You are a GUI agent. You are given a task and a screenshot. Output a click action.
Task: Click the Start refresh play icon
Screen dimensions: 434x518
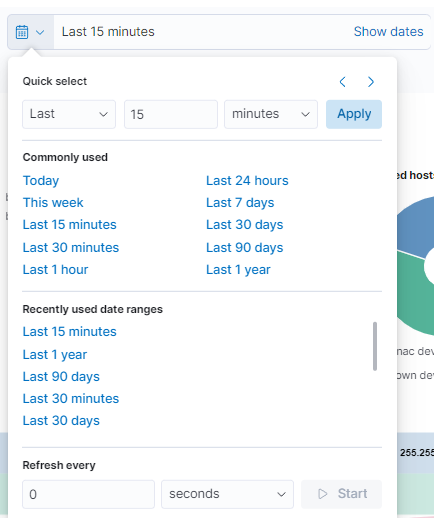322,494
